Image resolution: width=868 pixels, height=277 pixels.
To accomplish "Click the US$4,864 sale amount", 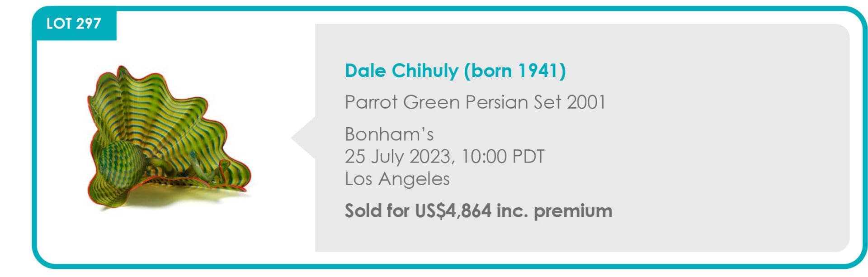I will (x=453, y=211).
